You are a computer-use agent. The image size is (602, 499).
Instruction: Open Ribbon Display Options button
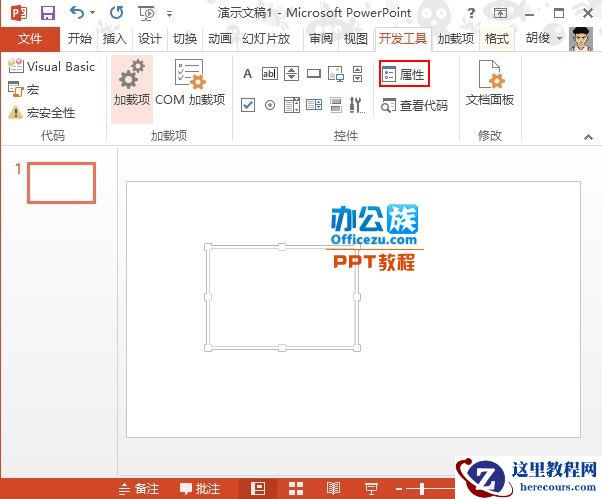click(x=500, y=13)
